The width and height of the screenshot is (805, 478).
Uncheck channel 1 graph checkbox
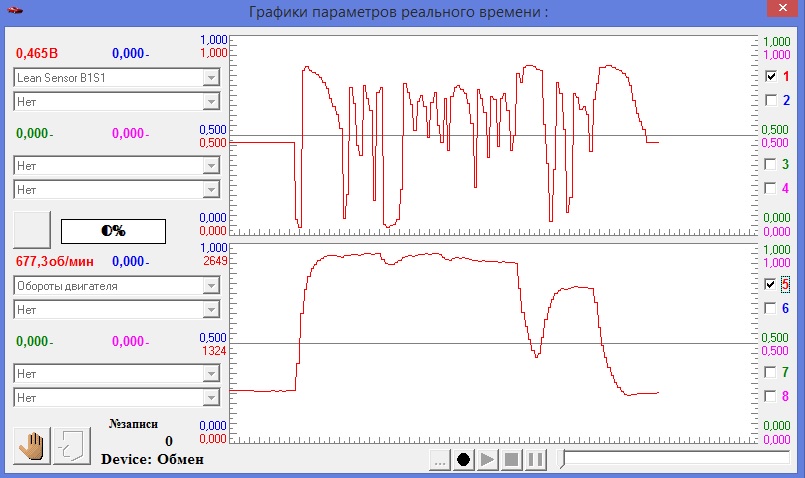tap(771, 76)
